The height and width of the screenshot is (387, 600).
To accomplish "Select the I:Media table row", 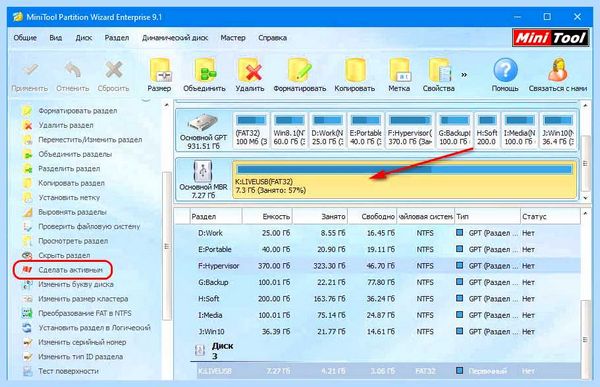I will tap(377, 315).
